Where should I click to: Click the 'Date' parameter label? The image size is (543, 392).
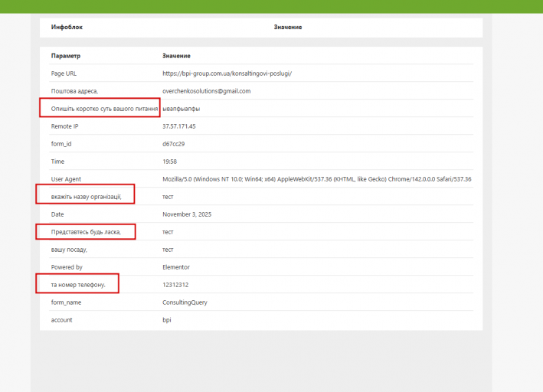point(57,214)
